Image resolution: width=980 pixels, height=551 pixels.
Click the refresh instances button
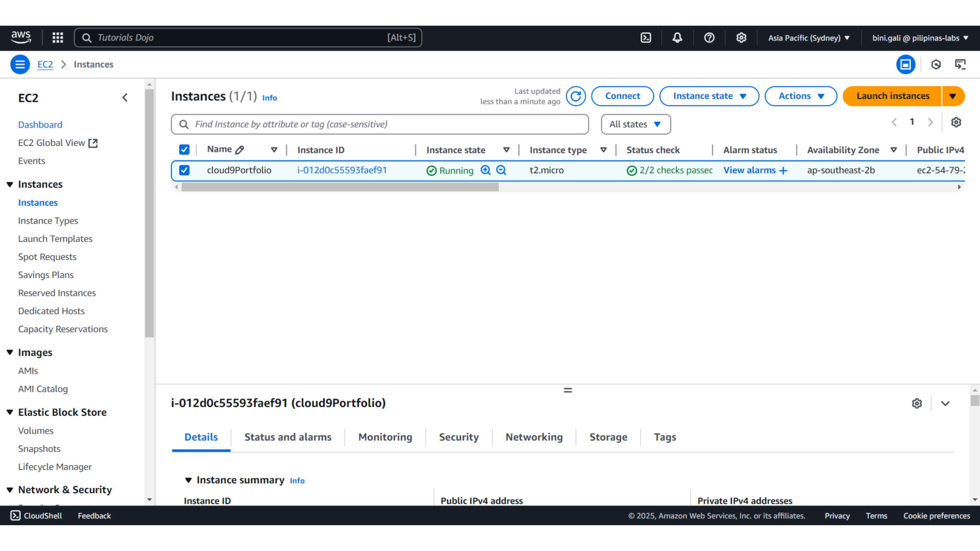(576, 96)
